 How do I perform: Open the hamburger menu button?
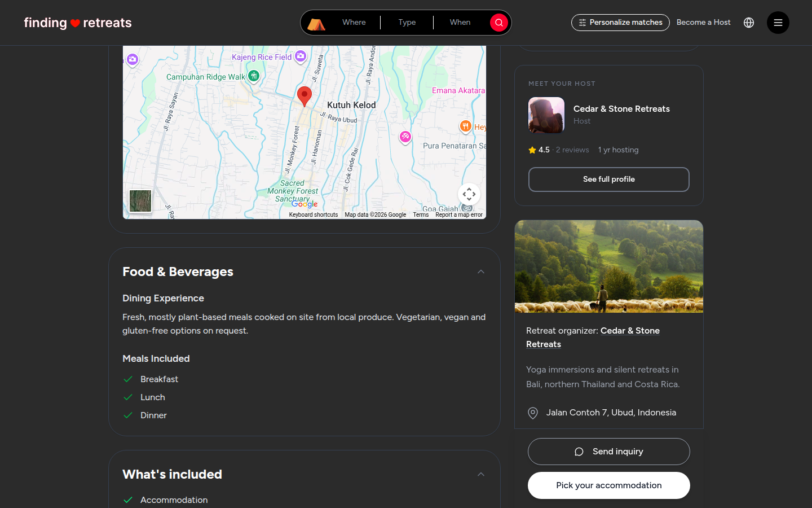[x=778, y=23]
